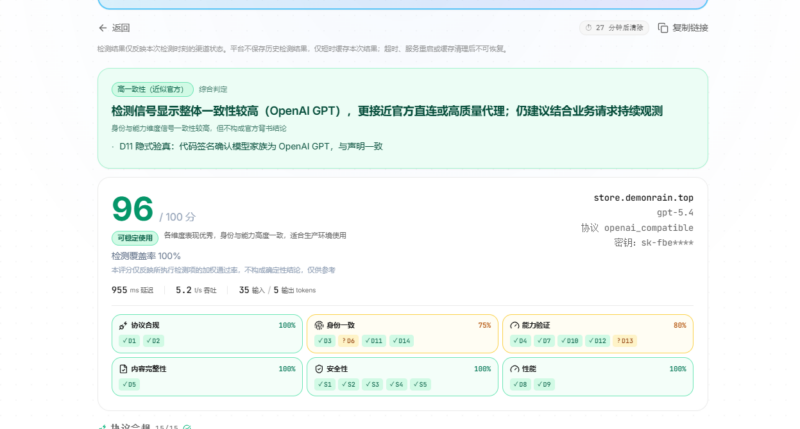Click the 性能 gauge icon

point(514,369)
